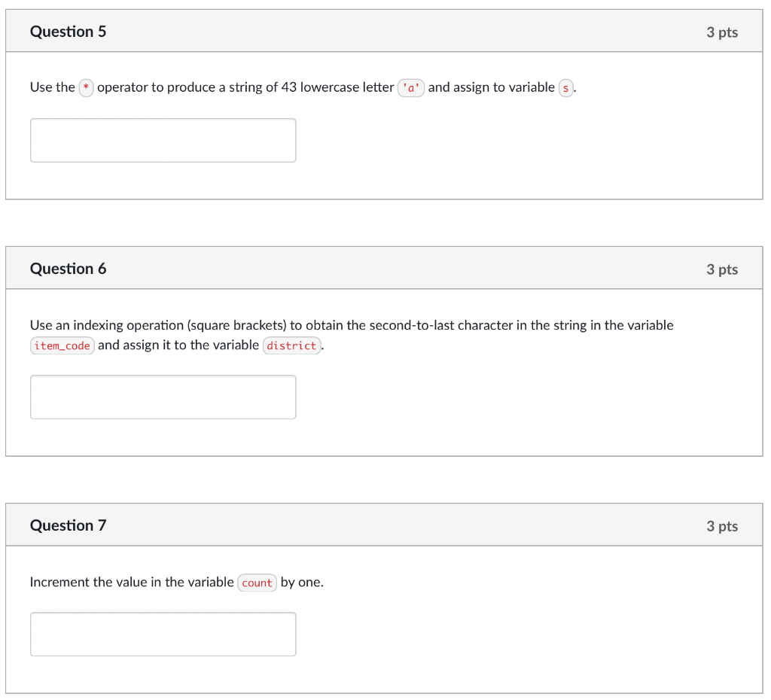Click the 3 pts label for Question 7
The height and width of the screenshot is (700, 771).
tap(721, 526)
